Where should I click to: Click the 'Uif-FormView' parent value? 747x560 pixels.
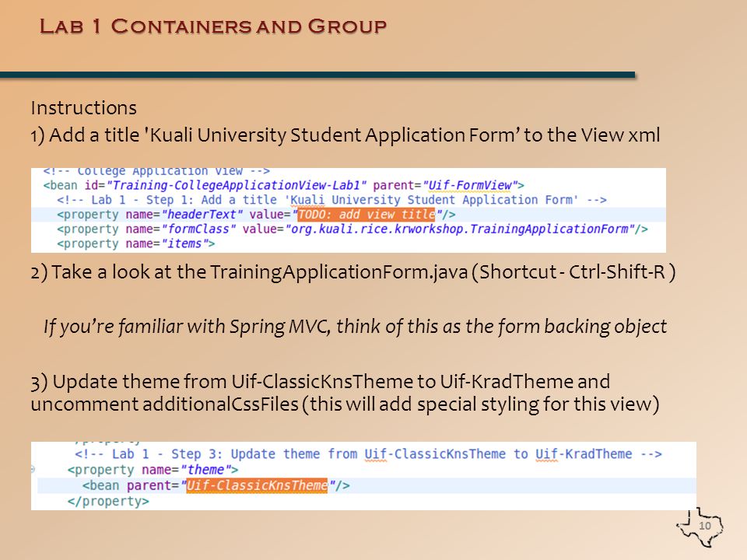[x=470, y=185]
